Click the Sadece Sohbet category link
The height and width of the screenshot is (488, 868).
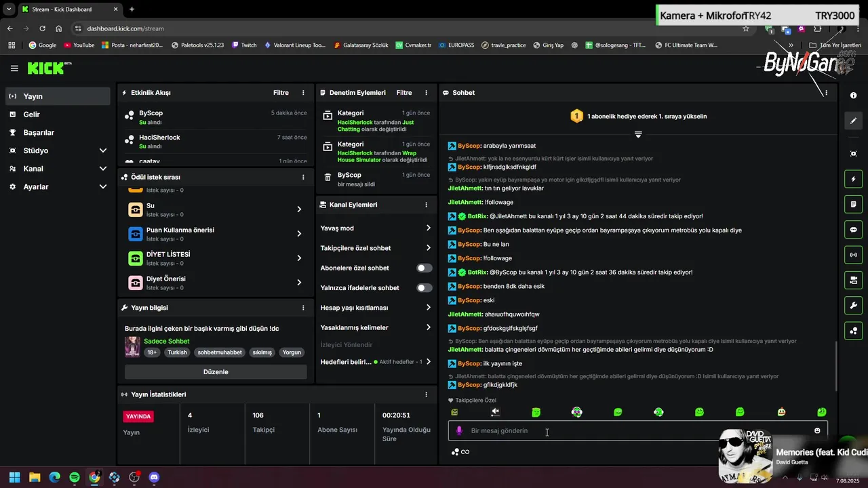pyautogui.click(x=166, y=342)
